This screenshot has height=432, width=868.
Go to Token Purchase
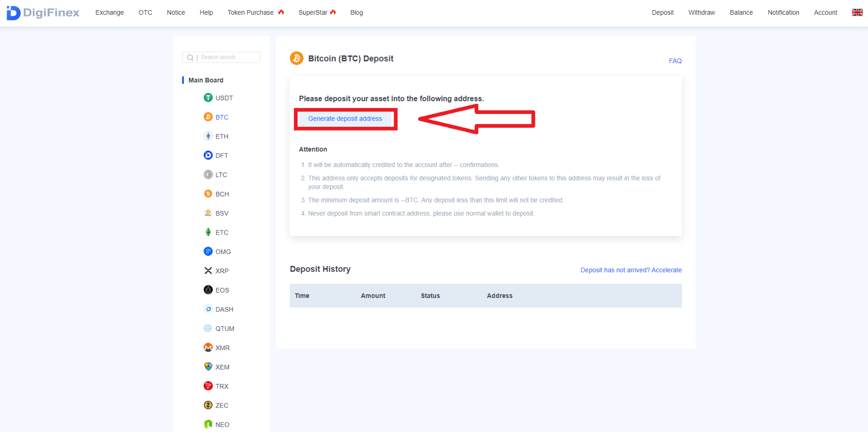[251, 13]
